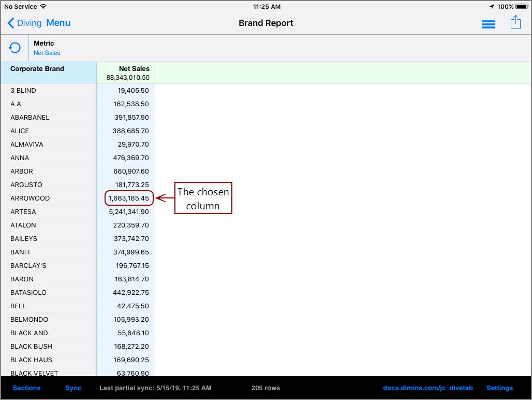Select the Net Sales column header
Image resolution: width=532 pixels, height=400 pixels.
point(134,68)
